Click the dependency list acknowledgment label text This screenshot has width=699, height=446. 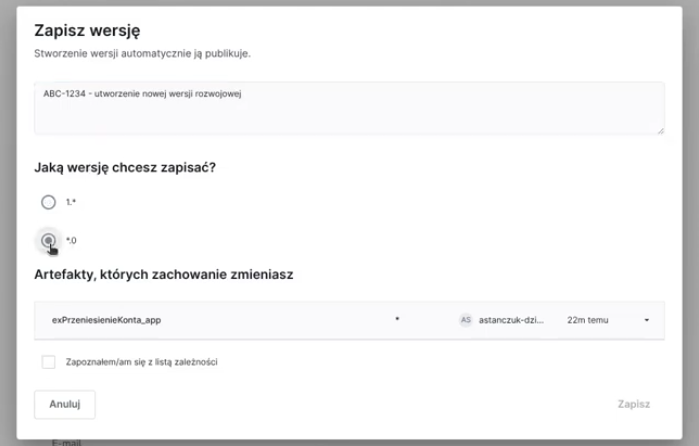[x=142, y=362]
